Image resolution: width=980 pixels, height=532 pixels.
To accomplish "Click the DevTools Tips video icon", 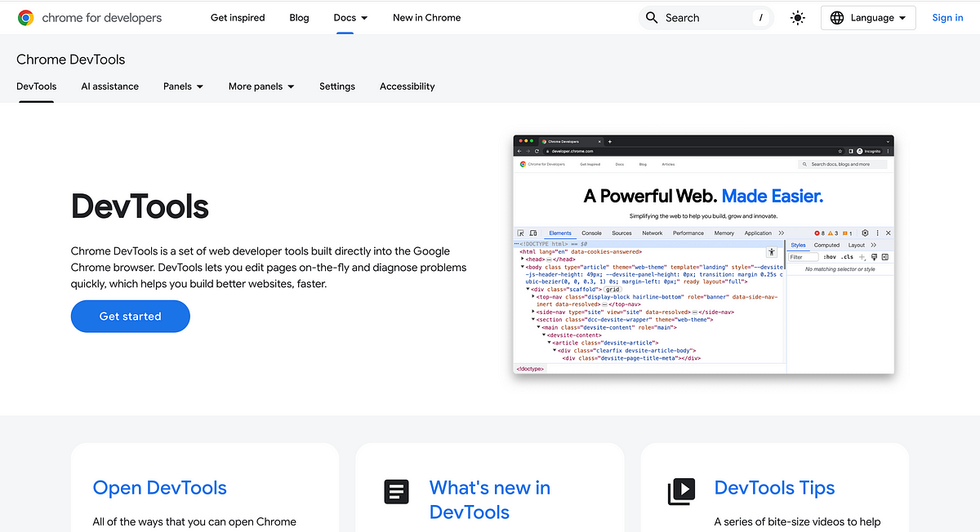I will (681, 491).
